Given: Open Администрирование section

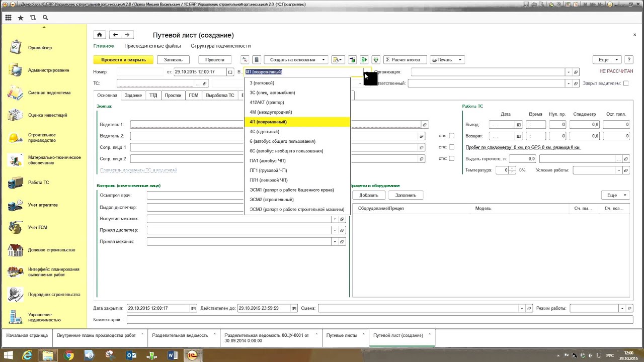Looking at the screenshot, I should 49,70.
